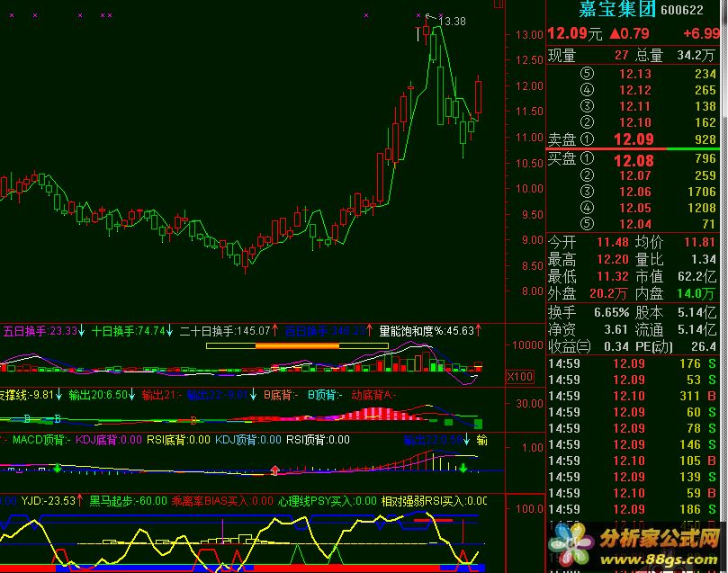Click the 买盘 ① price 12.08
Image resolution: width=728 pixels, height=573 pixels.
coord(634,160)
